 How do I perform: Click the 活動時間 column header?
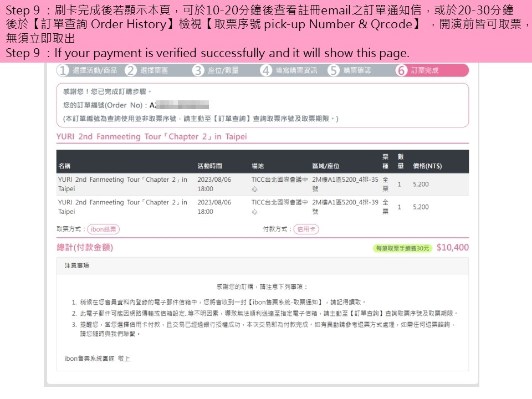click(x=209, y=166)
